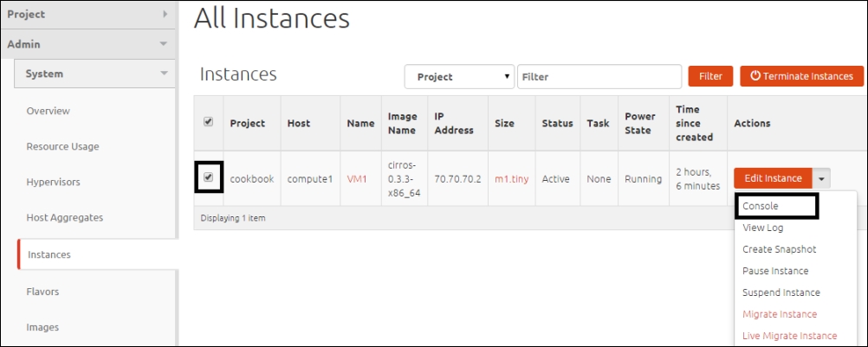Select Pause Instance option
The height and width of the screenshot is (347, 868).
775,271
